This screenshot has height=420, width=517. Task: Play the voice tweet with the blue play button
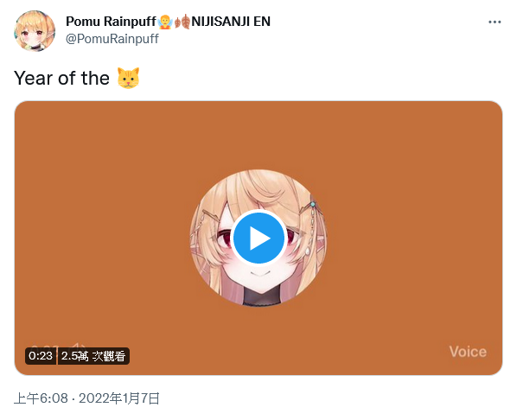[x=258, y=238]
